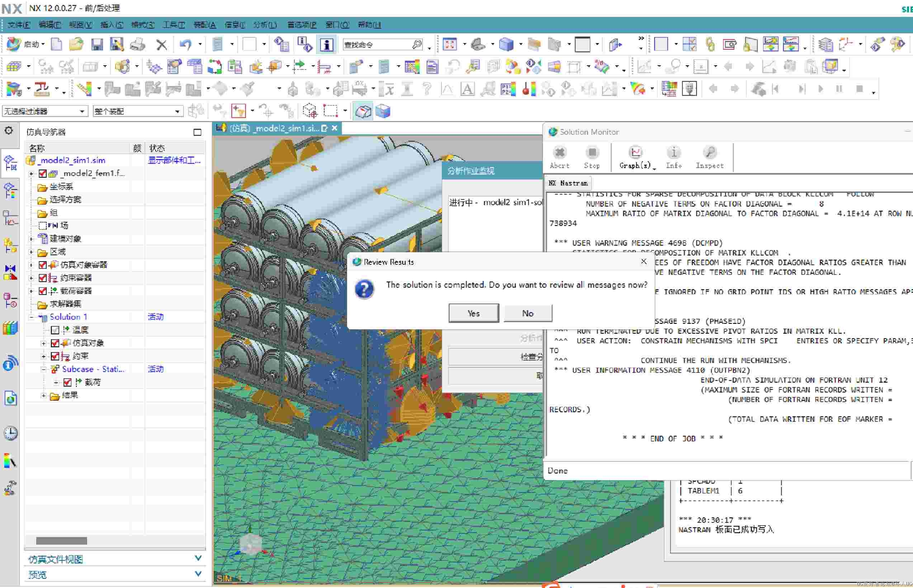The height and width of the screenshot is (588, 913).
Task: Click the stop animation square icon
Action: [x=860, y=89]
